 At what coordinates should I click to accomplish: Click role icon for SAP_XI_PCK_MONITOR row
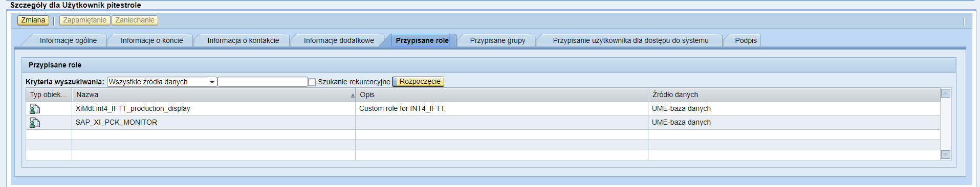[35, 123]
